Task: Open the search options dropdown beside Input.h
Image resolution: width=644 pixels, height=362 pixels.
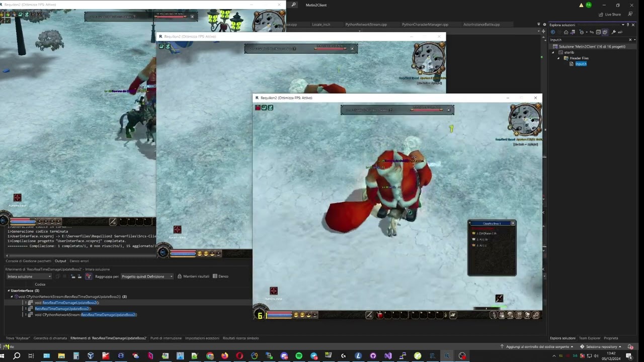Action: pyautogui.click(x=635, y=40)
